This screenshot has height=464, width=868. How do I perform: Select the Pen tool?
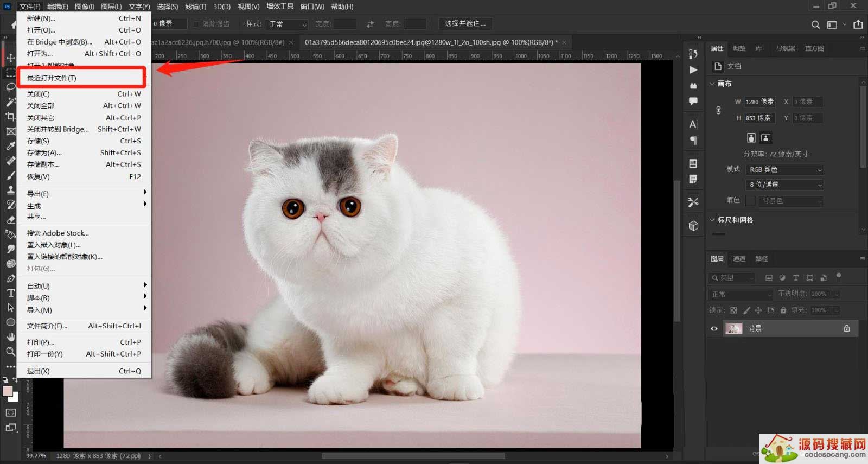(10, 278)
